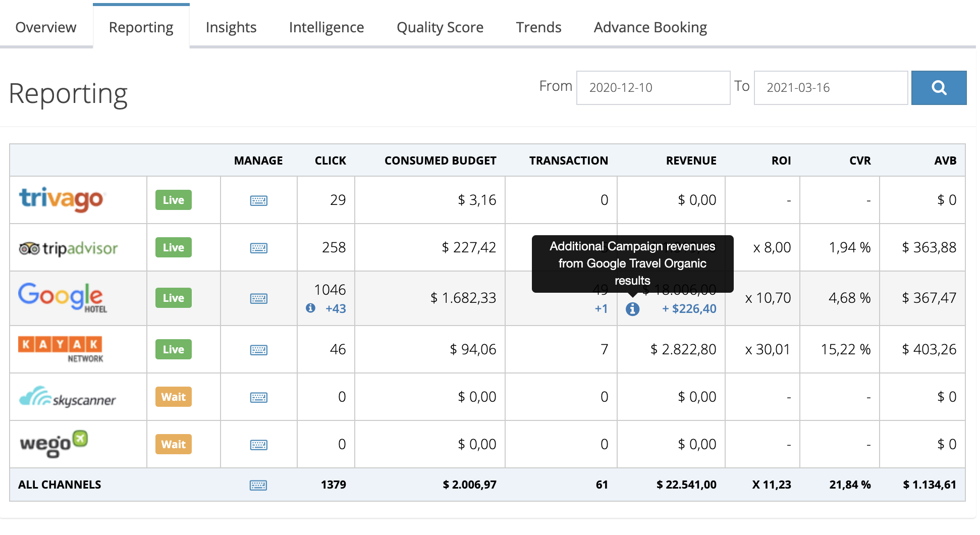Click the wego logo

(53, 444)
